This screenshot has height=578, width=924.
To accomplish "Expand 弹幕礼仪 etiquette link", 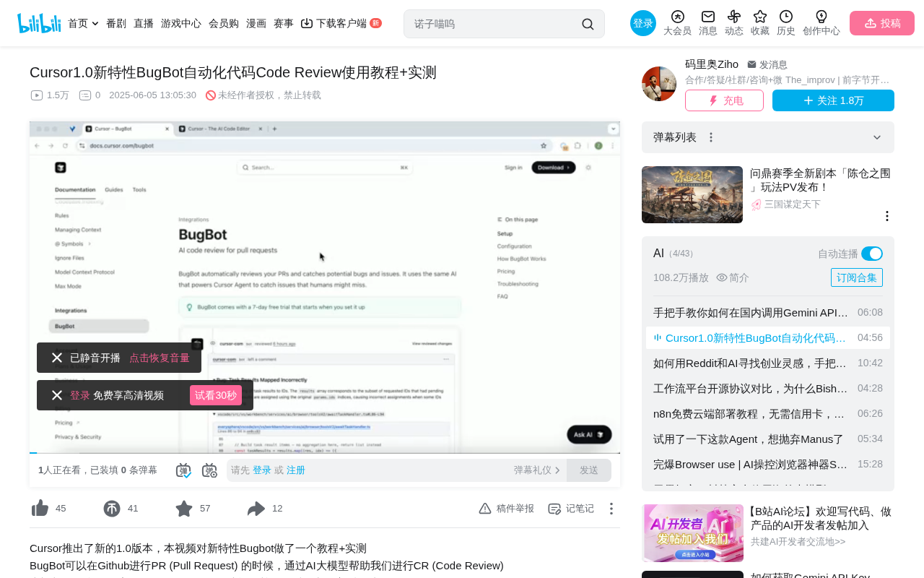I will click(x=537, y=470).
